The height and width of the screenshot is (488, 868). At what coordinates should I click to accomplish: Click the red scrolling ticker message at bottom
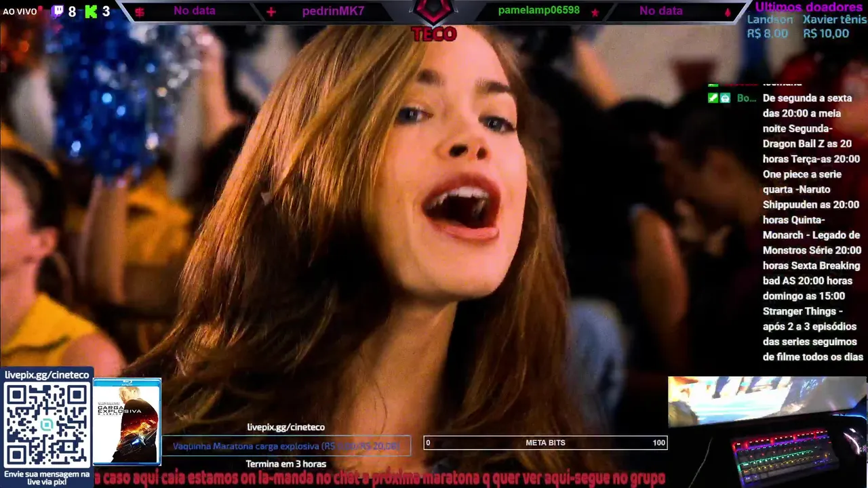pyautogui.click(x=380, y=479)
